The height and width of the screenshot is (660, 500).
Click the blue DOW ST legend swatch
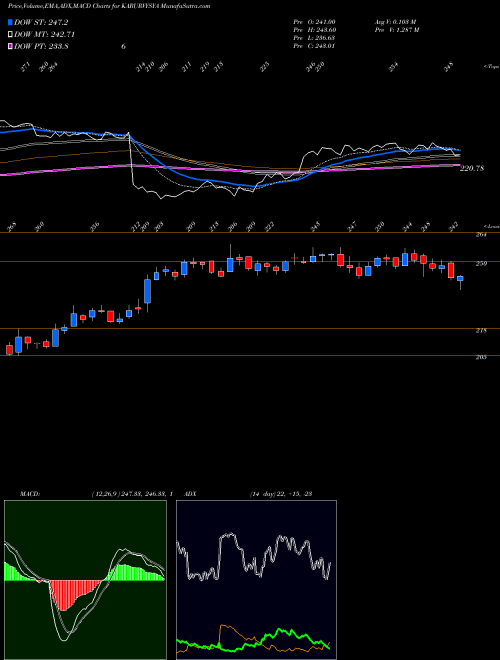tap(10, 22)
